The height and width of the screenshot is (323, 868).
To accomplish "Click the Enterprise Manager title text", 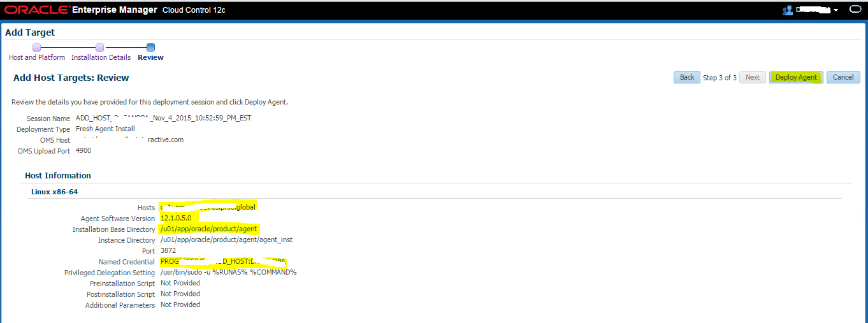I will click(x=113, y=10).
